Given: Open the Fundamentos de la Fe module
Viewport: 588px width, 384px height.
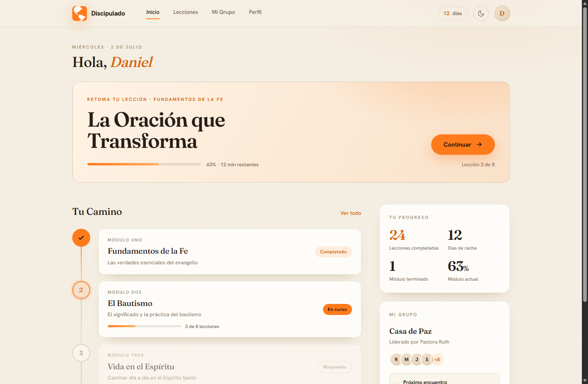Looking at the screenshot, I should tap(230, 252).
